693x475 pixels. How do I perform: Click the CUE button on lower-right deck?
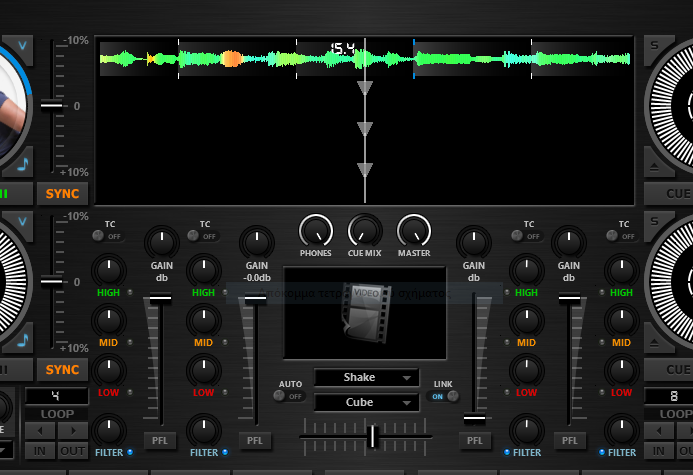[668, 369]
